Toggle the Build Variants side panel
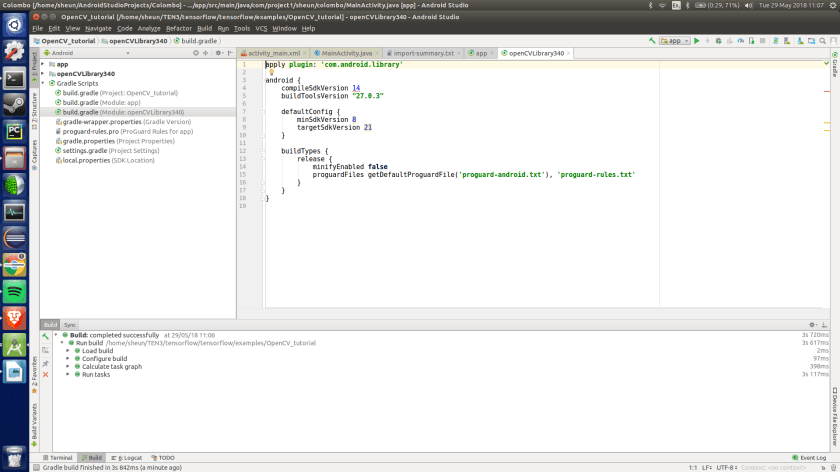The image size is (840, 472). pos(33,423)
